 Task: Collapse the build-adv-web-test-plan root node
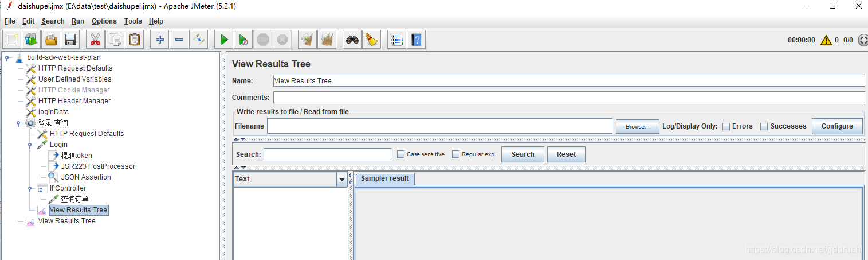(7, 57)
